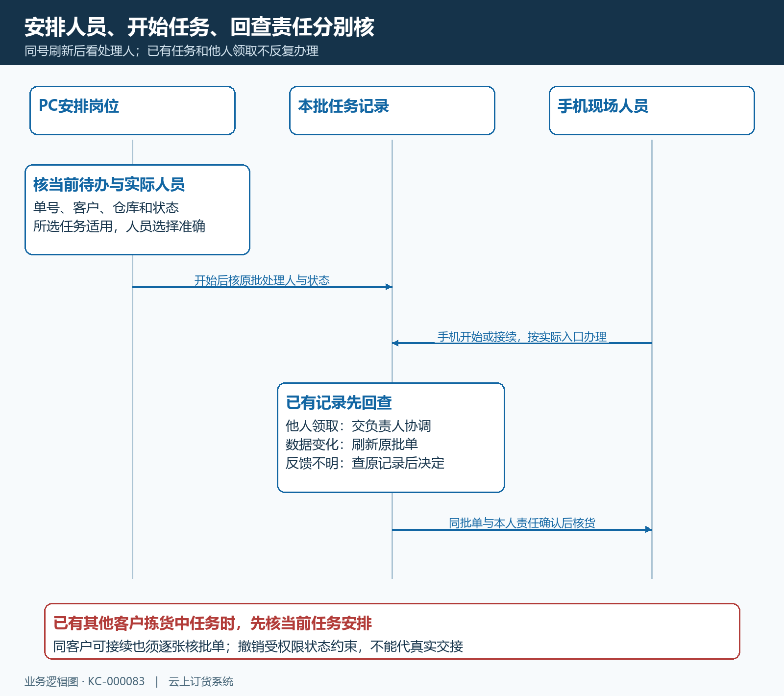Click the line 反馈不明：查原记录后决定
Image resolution: width=784 pixels, height=696 pixels.
click(x=365, y=463)
